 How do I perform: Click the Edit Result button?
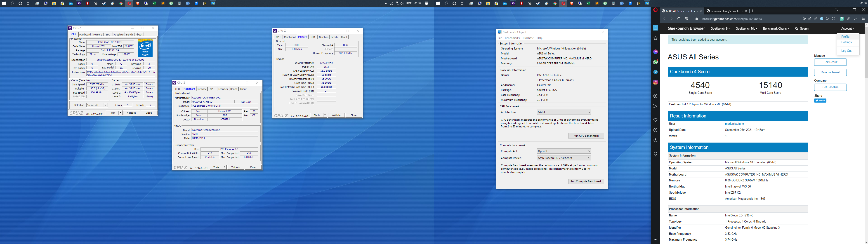point(830,62)
